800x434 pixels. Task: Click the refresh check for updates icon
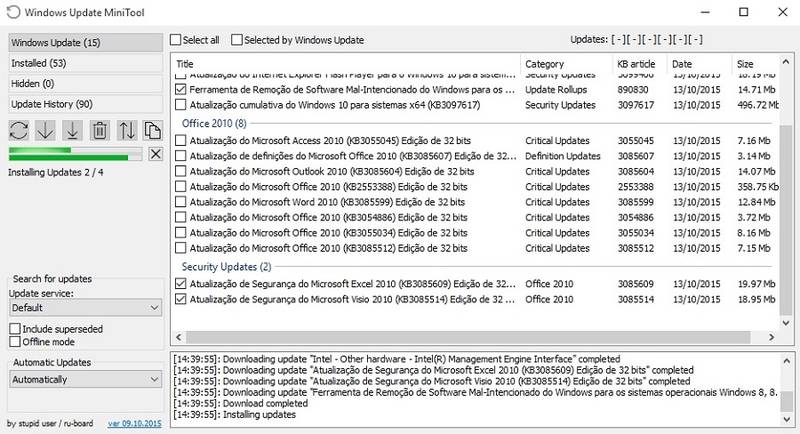tap(19, 131)
